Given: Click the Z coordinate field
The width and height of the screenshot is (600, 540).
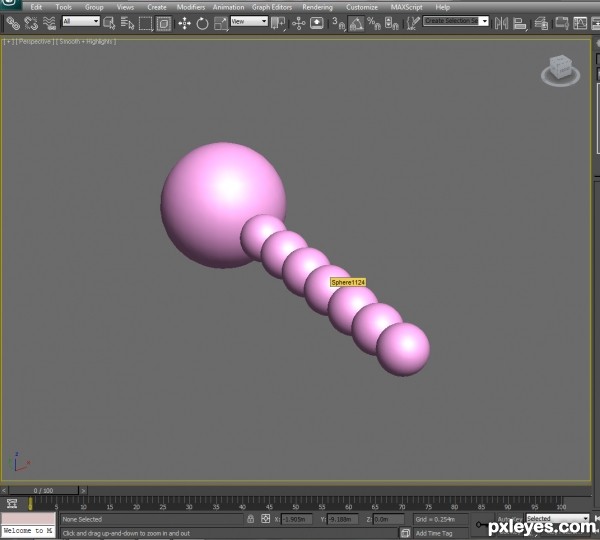Looking at the screenshot, I should (388, 519).
